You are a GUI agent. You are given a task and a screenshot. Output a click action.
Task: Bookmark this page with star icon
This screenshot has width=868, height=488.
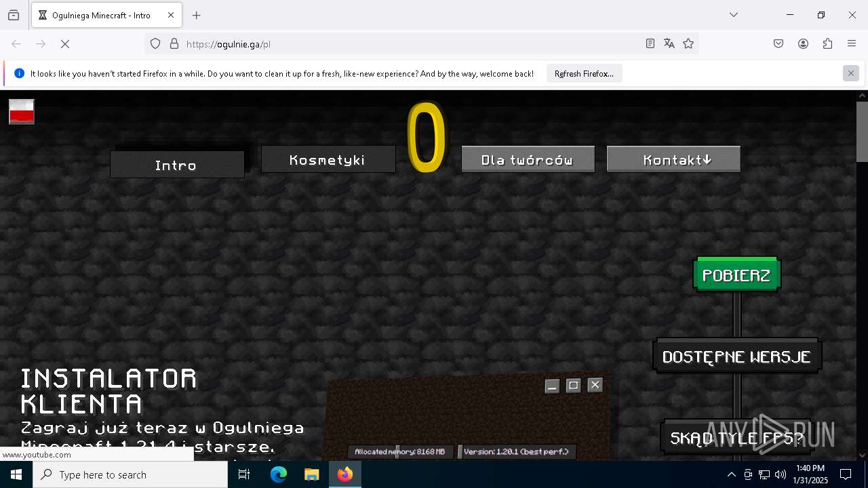click(688, 44)
